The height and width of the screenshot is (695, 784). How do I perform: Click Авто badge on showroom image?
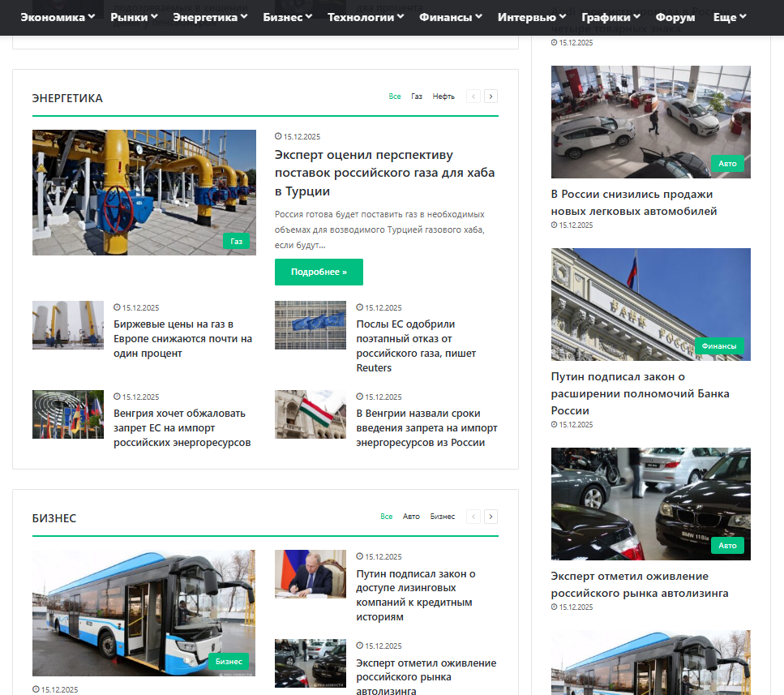pyautogui.click(x=727, y=164)
